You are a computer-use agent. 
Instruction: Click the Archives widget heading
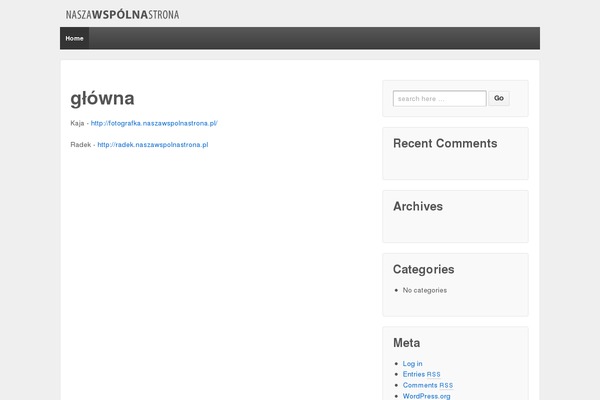[418, 206]
